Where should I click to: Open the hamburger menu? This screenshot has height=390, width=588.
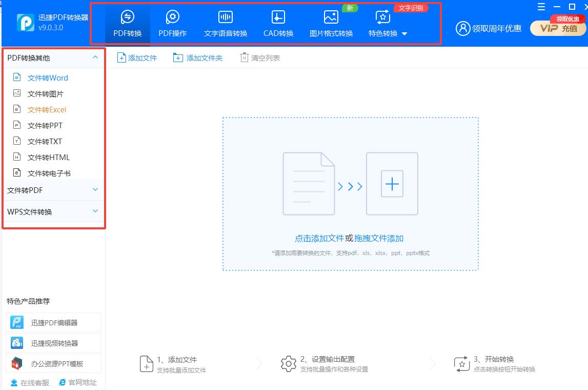pos(541,7)
